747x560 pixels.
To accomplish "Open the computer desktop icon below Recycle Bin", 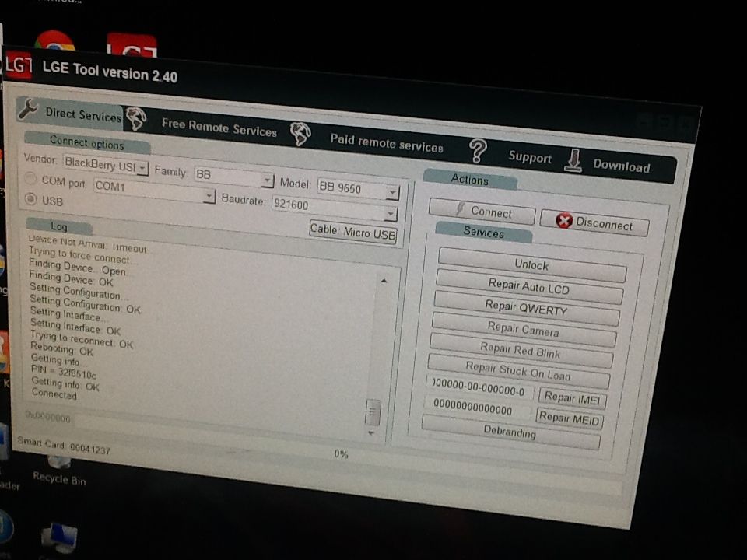I will click(60, 537).
